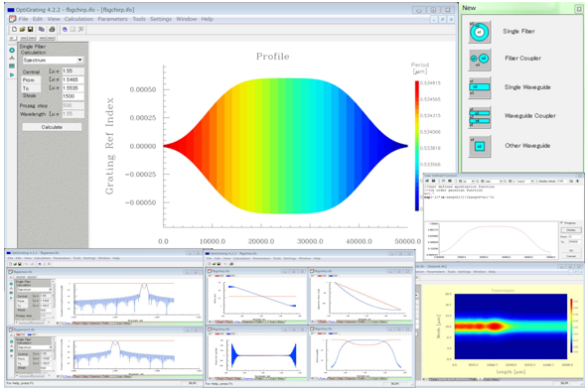Click the blue play arrow in left sidebar
Image resolution: width=587 pixels, height=392 pixels.
(12, 74)
